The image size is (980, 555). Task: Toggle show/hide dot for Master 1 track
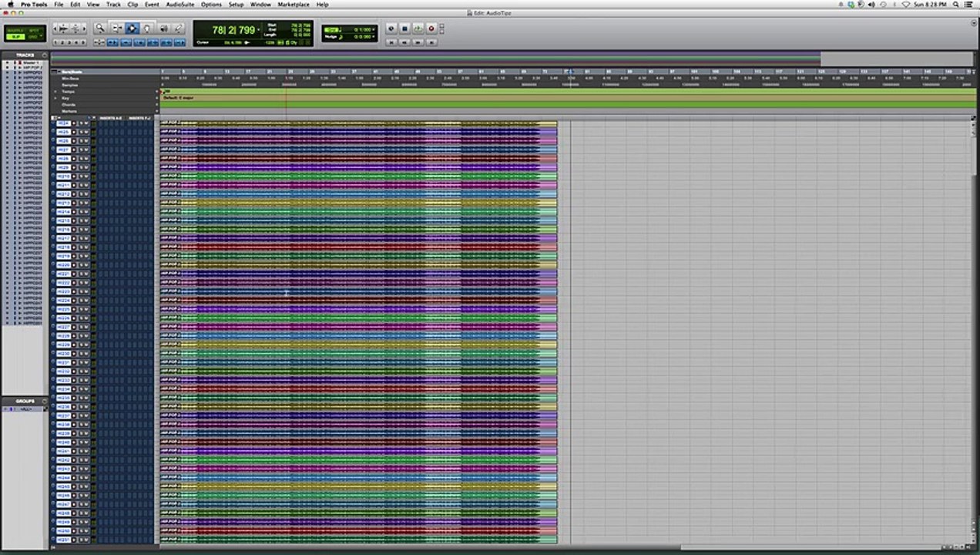(x=7, y=62)
